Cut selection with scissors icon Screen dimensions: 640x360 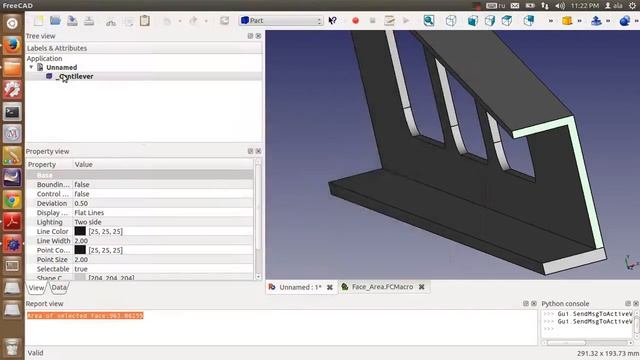[111, 21]
